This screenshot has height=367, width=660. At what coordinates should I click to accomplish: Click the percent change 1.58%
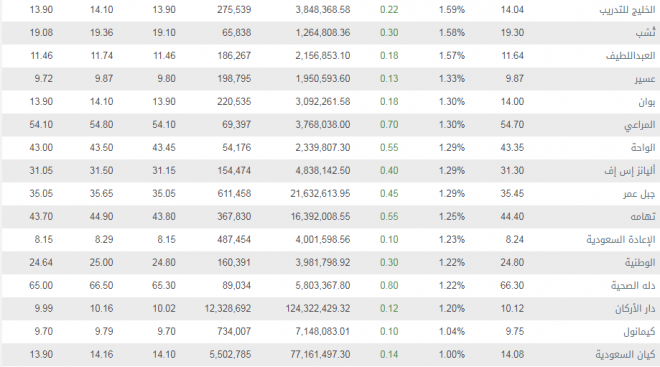(452, 32)
